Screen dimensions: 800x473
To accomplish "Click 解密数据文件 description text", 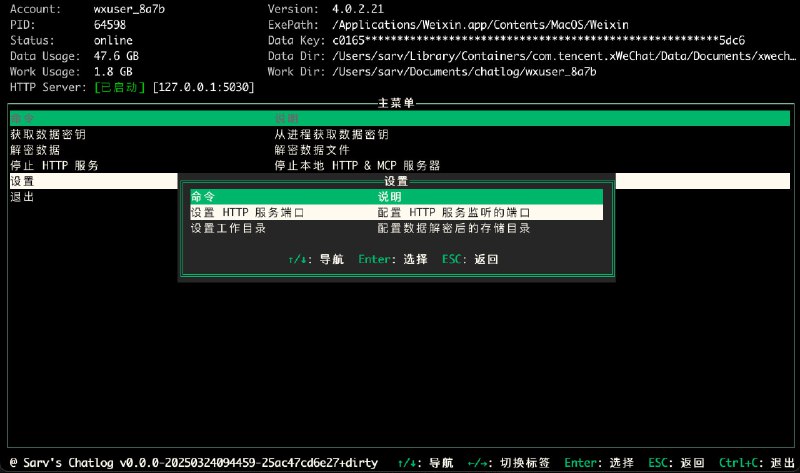I will (312, 150).
